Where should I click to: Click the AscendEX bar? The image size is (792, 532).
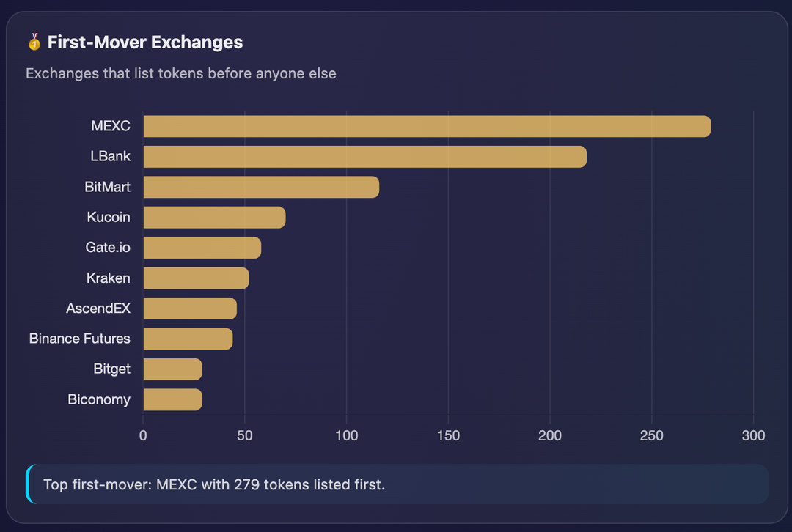(x=190, y=309)
